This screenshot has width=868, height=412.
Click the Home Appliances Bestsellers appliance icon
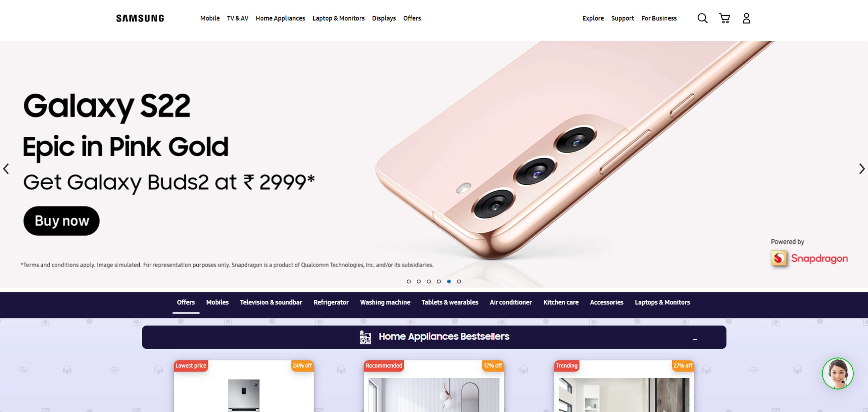tap(365, 337)
